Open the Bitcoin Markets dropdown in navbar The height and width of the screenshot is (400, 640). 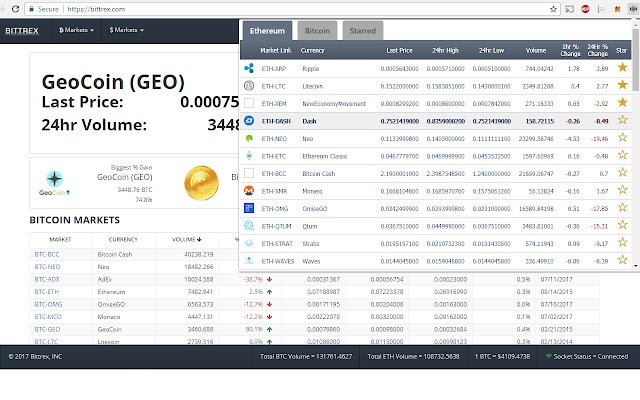(x=77, y=31)
